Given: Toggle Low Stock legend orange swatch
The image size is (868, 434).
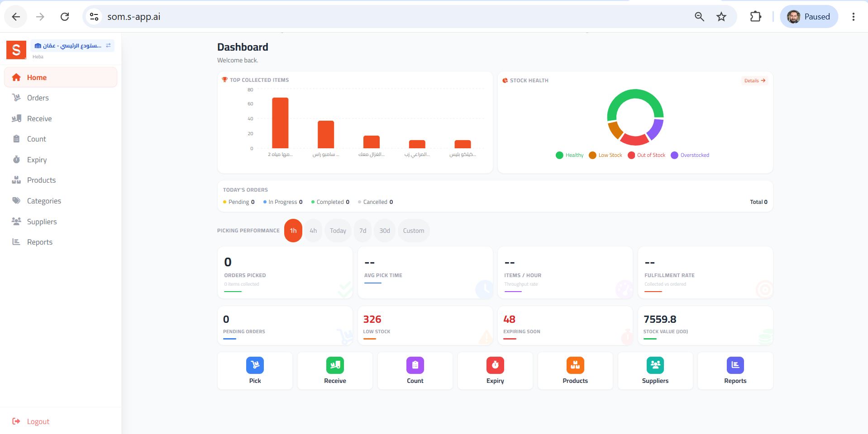Looking at the screenshot, I should [592, 155].
